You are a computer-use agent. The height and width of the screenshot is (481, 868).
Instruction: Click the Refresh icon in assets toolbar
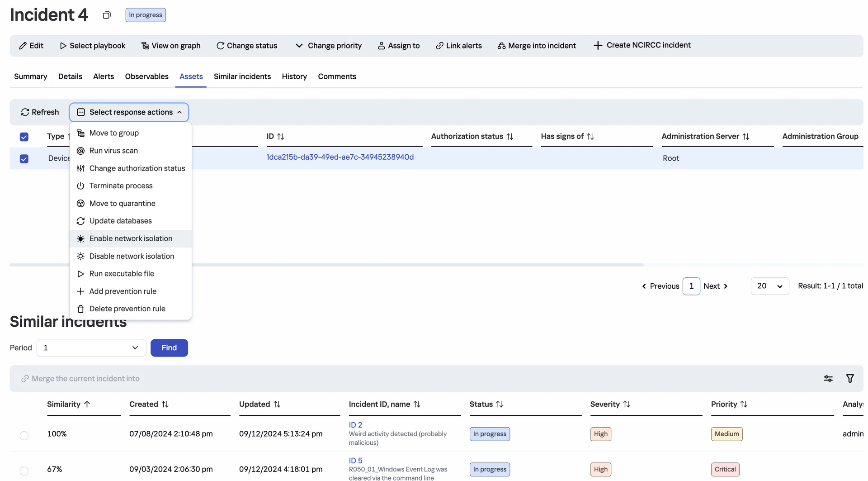point(25,112)
